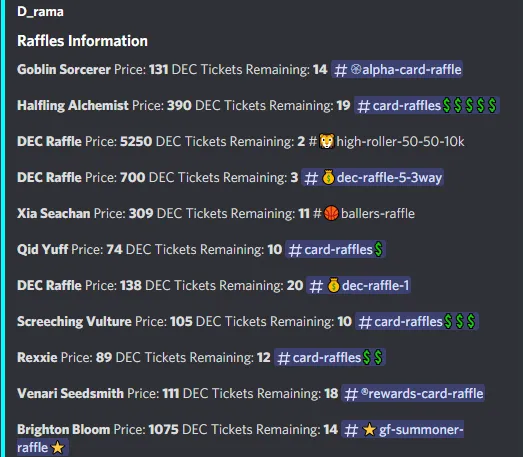Click the money bag icon on dec-raffle-1
This screenshot has width=523, height=457.
click(x=333, y=286)
